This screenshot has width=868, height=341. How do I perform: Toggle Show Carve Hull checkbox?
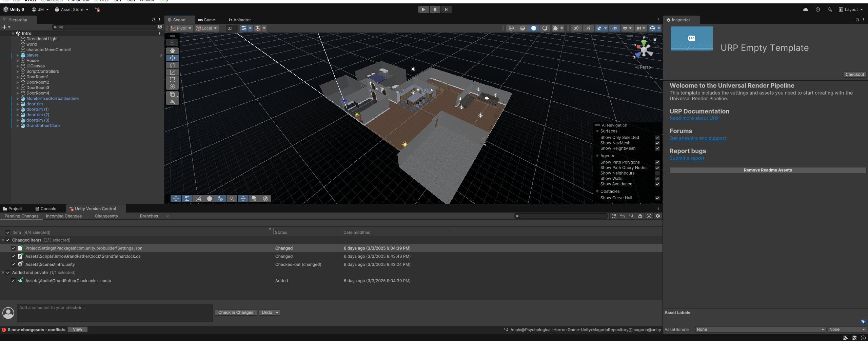pos(657,198)
